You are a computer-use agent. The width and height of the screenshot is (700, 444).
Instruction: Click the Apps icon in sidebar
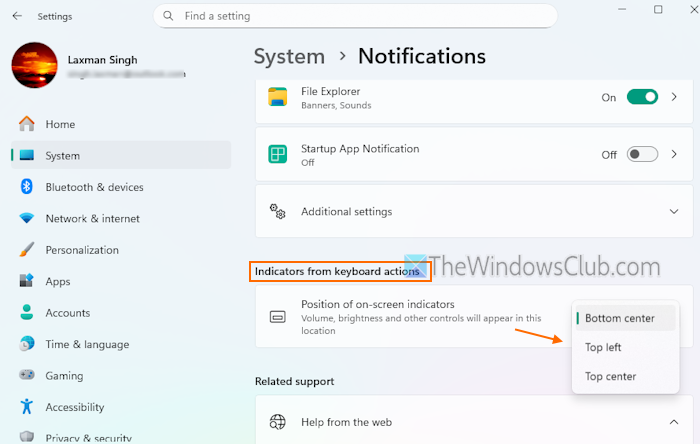(x=27, y=281)
